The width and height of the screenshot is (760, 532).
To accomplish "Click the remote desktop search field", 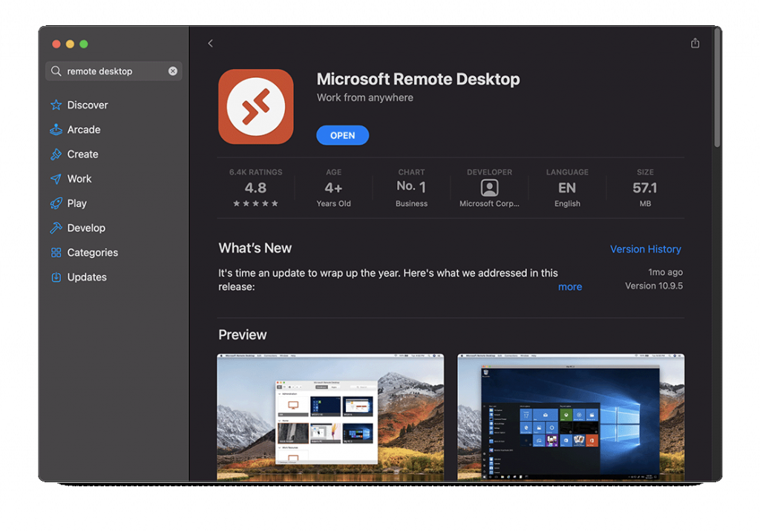I will (114, 71).
